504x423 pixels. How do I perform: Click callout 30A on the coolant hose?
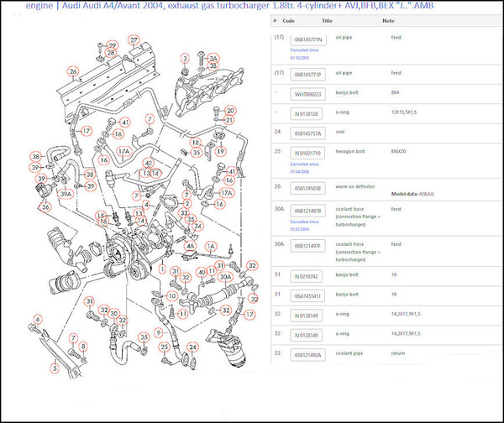click(225, 276)
